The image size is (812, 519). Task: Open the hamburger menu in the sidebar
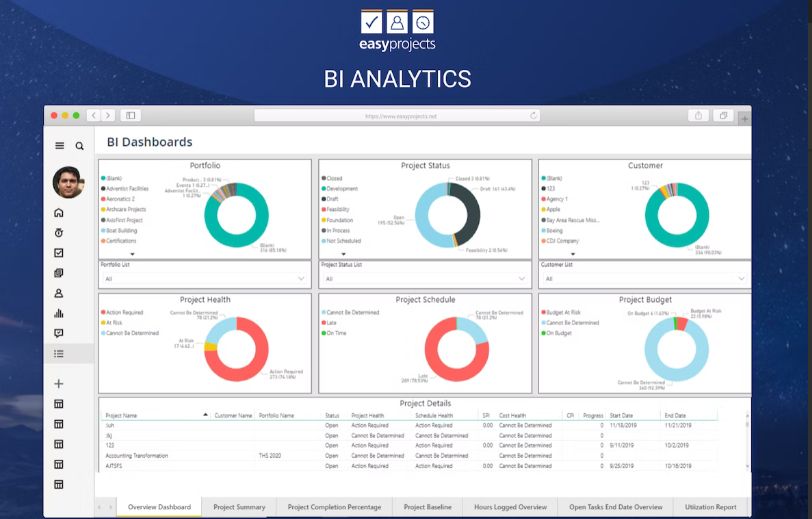tap(60, 146)
